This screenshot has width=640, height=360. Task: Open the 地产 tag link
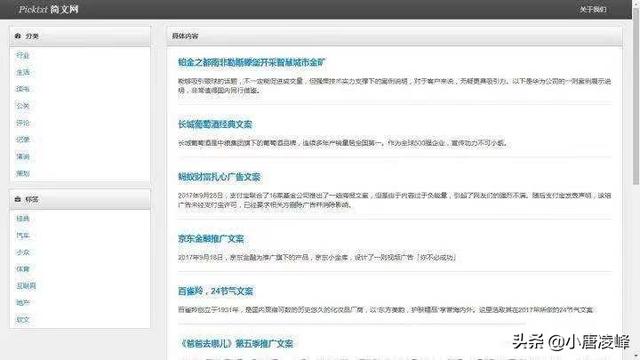[23, 303]
